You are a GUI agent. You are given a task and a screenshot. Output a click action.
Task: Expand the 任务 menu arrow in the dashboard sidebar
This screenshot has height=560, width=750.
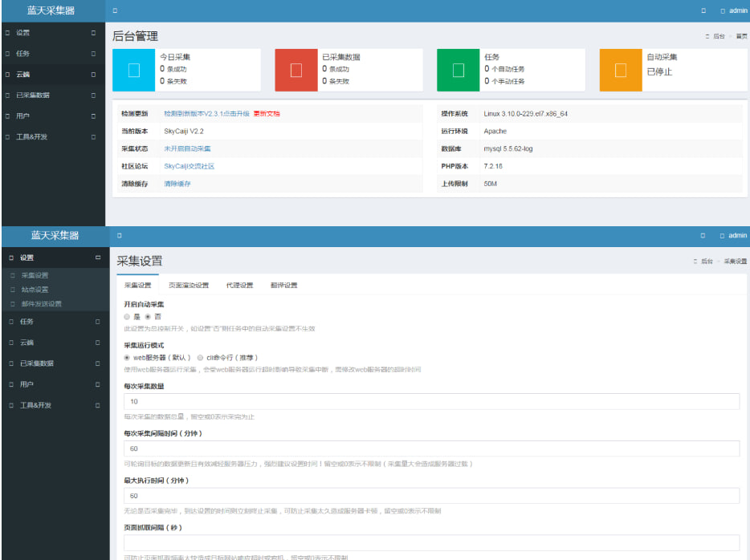[93, 54]
